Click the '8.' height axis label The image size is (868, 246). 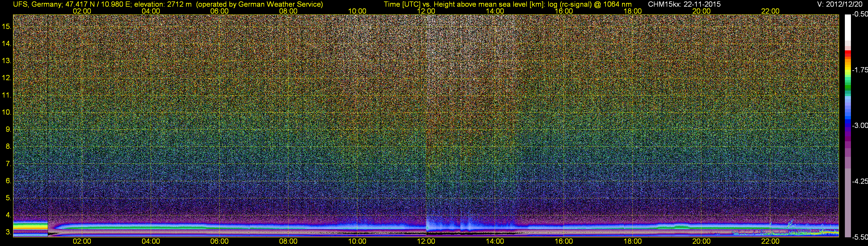9,147
